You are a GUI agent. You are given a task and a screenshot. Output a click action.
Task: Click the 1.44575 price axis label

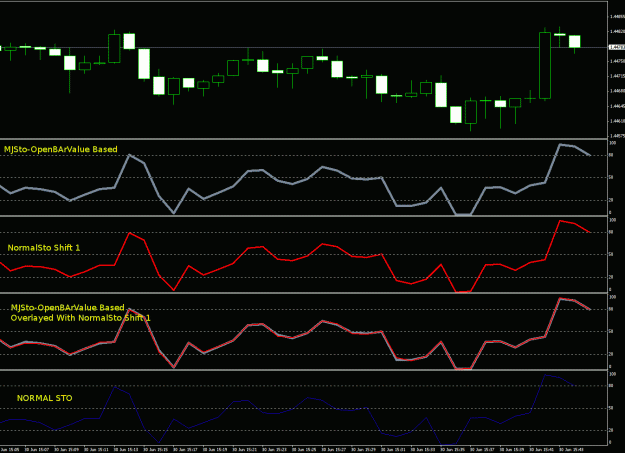[x=617, y=136]
